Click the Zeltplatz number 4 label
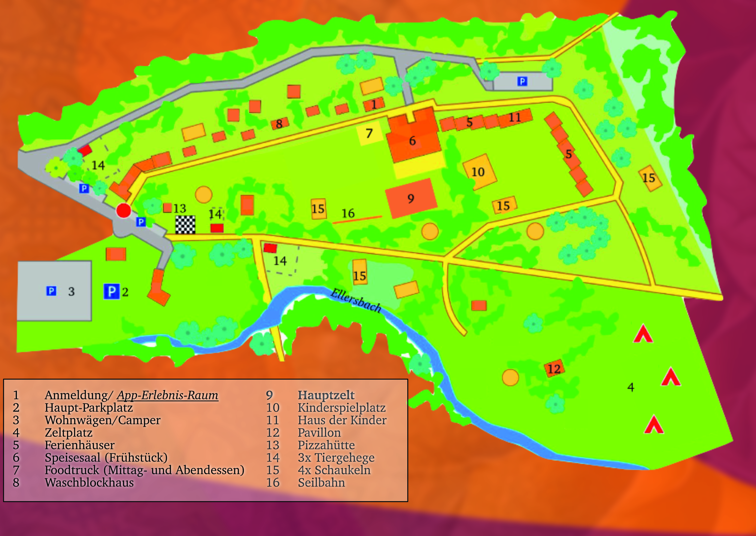The image size is (756, 536). pos(631,387)
